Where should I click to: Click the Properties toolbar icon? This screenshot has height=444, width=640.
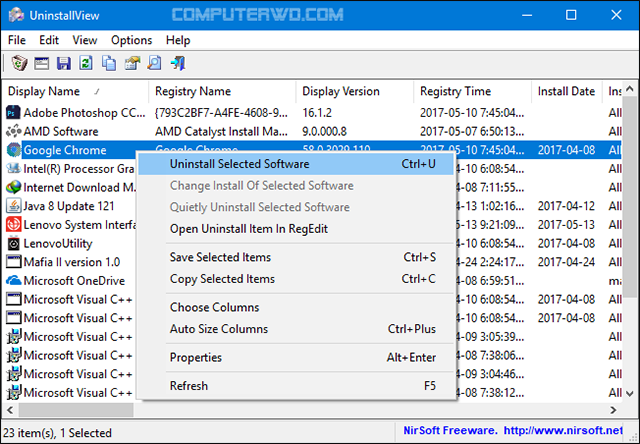tap(132, 63)
